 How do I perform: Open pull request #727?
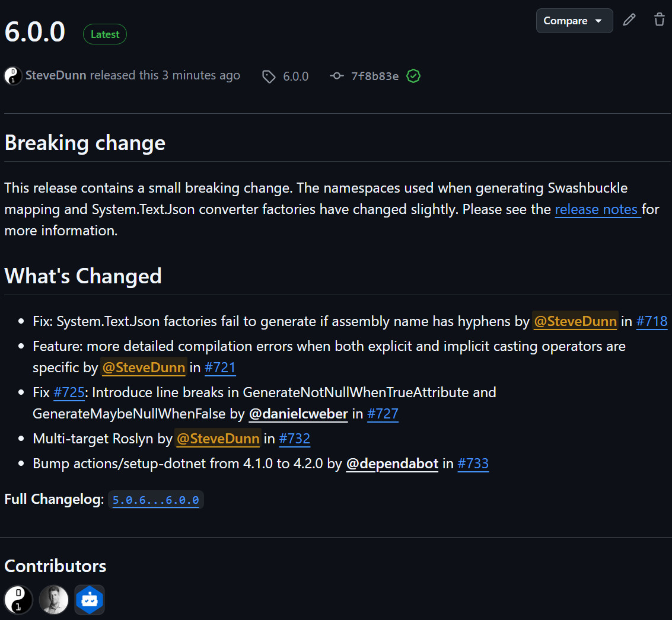[x=383, y=414]
